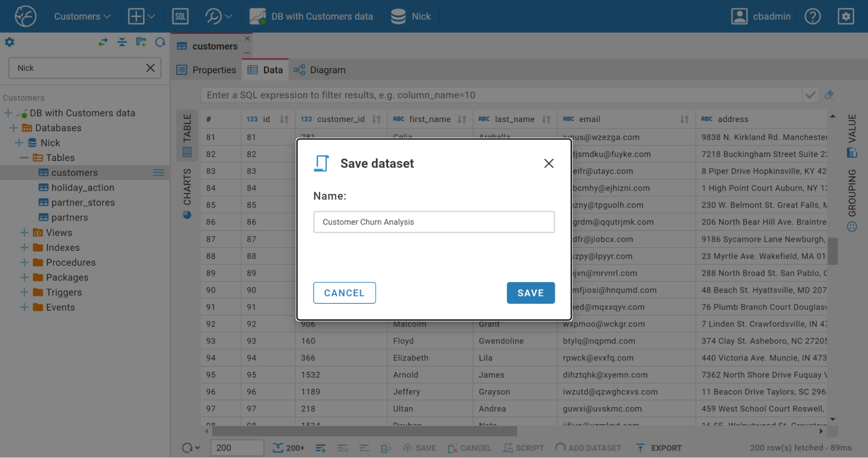
Task: Click the clear filter eraser icon
Action: (829, 95)
